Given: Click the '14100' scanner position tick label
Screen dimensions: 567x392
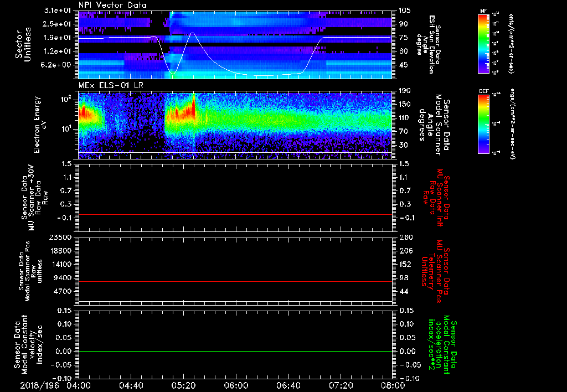Looking at the screenshot, I should (61, 264).
